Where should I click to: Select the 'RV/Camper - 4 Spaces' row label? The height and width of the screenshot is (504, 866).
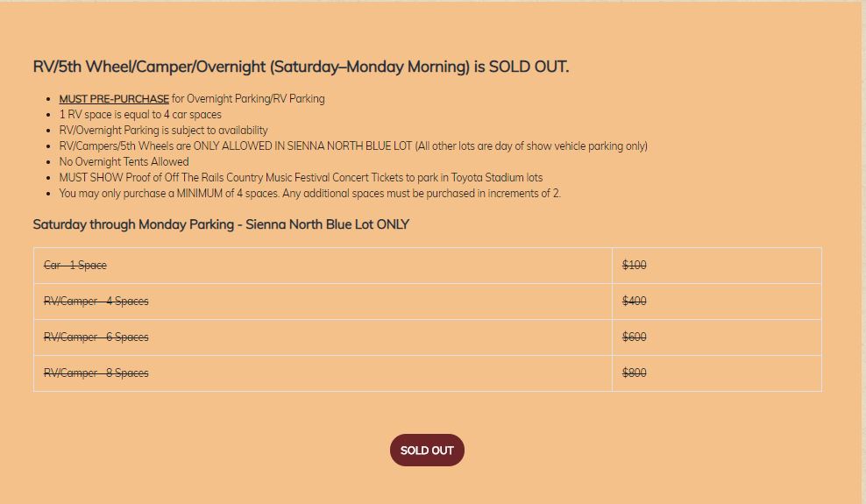point(96,302)
